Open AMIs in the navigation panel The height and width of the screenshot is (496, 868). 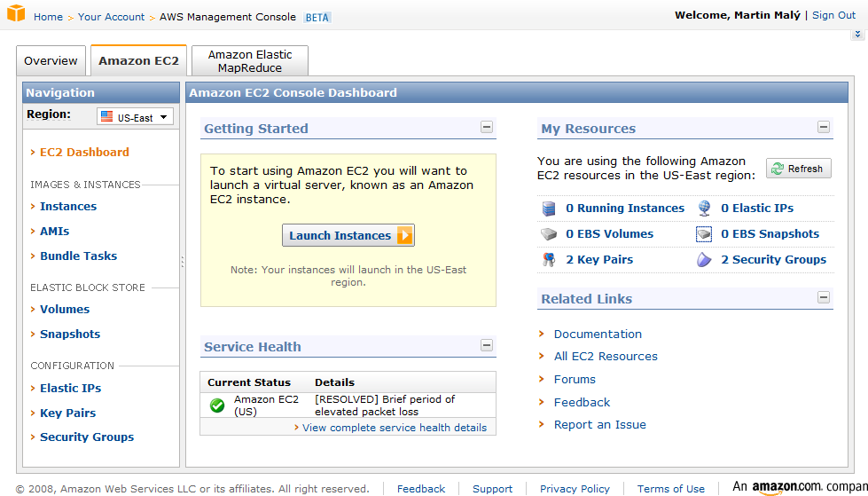point(54,232)
